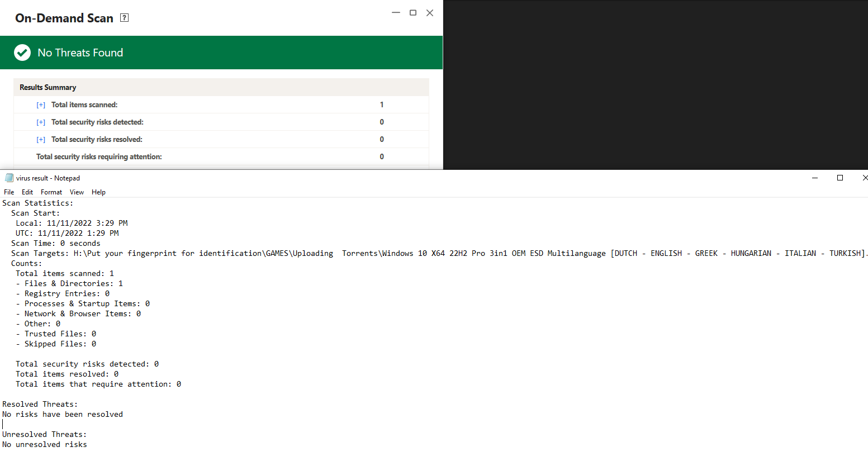Maximize the On-Demand Scan window

[x=413, y=13]
